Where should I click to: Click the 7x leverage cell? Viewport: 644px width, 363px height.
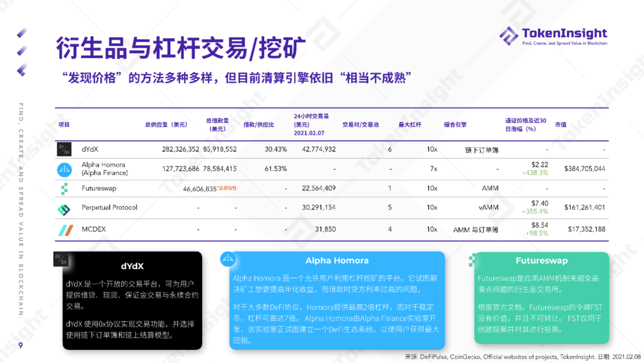(434, 168)
